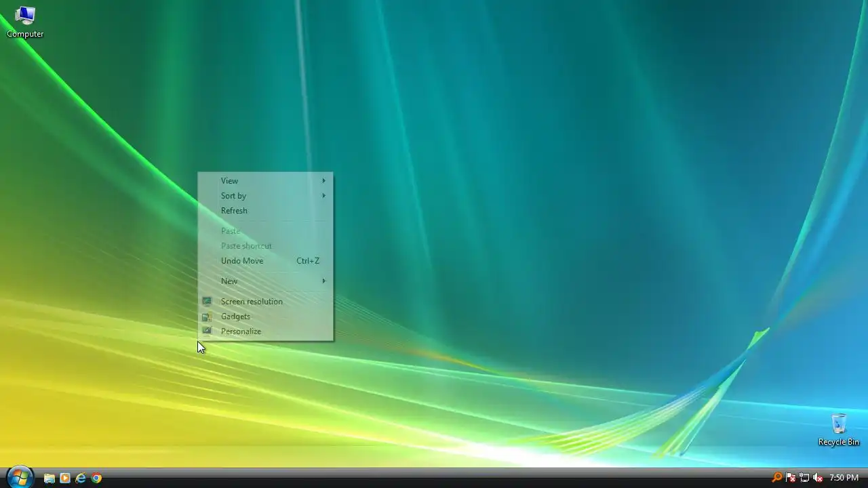Open the Computer desktop icon
868x488 pixels.
25,22
